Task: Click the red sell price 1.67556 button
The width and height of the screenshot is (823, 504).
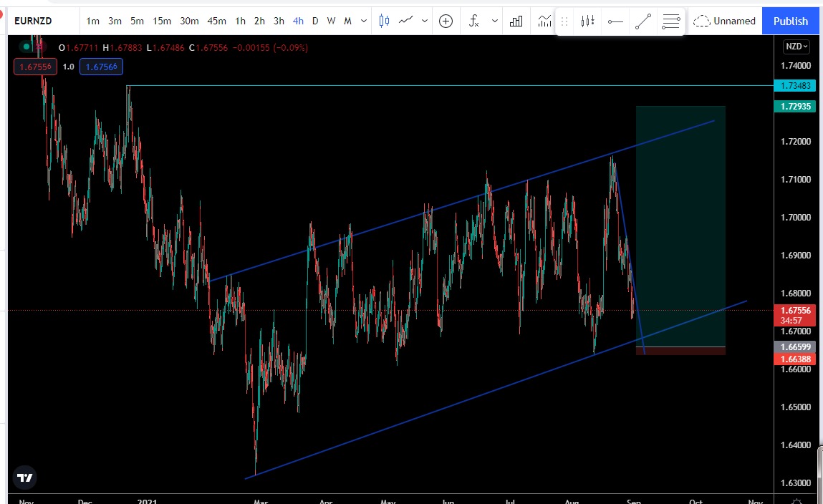Action: [x=34, y=67]
